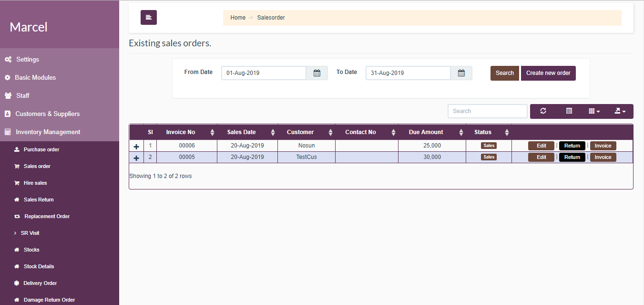This screenshot has width=644, height=305.
Task: Click Invoice for the Nosun order
Action: 603,145
